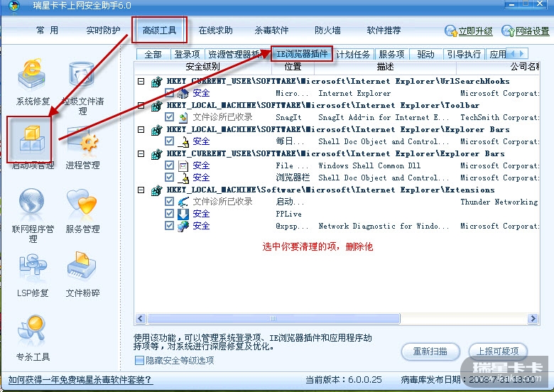Open 网络设置 settings link
Screen dimensions: 554x392
tap(533, 31)
